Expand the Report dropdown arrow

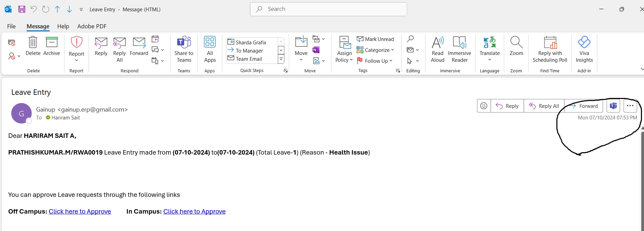coord(76,60)
